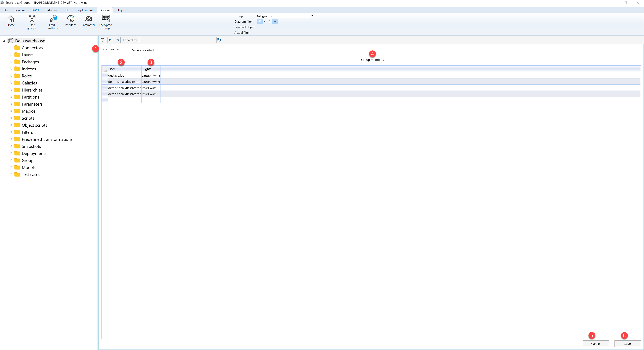644x350 pixels.
Task: Click the Partitions folder icon
Action: [x=17, y=97]
